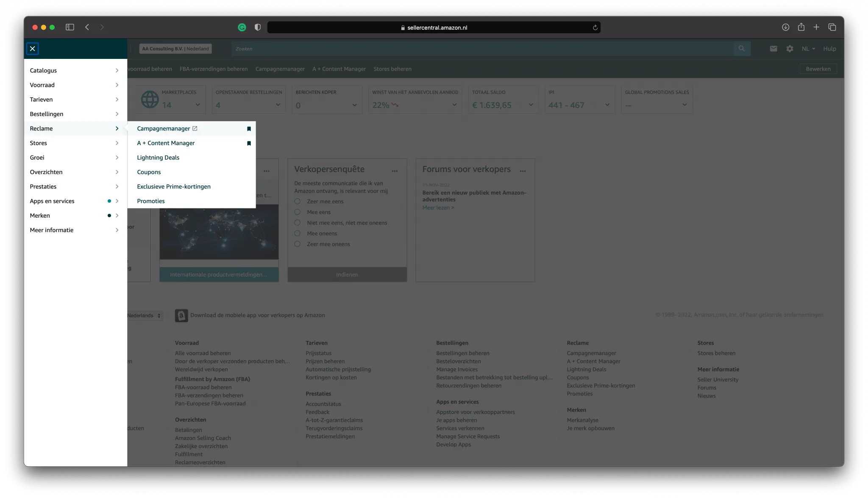Click the Grammarly extension icon
868x498 pixels.
pos(242,27)
